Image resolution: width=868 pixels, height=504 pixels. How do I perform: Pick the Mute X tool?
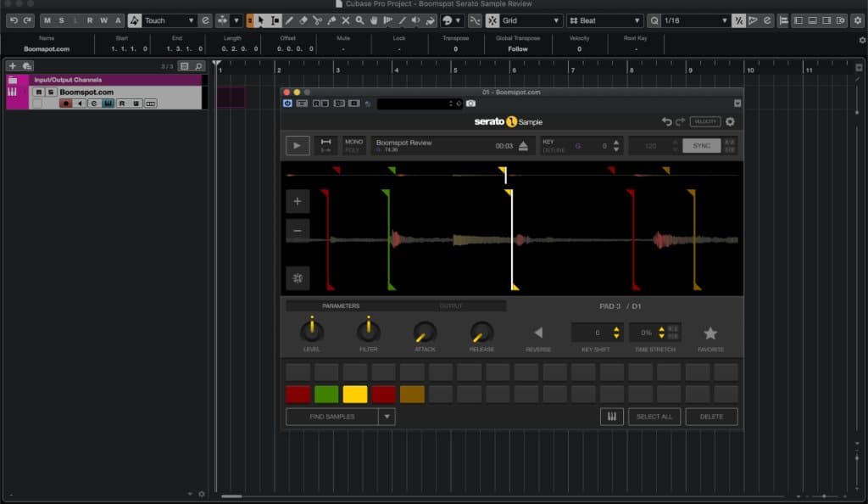click(346, 20)
